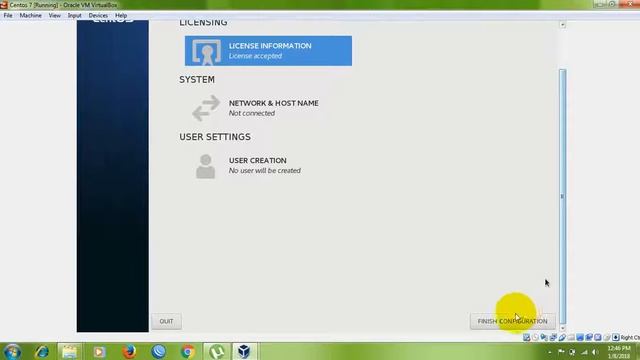The width and height of the screenshot is (640, 360).
Task: Launch Chrome from the taskbar
Action: coord(188,351)
